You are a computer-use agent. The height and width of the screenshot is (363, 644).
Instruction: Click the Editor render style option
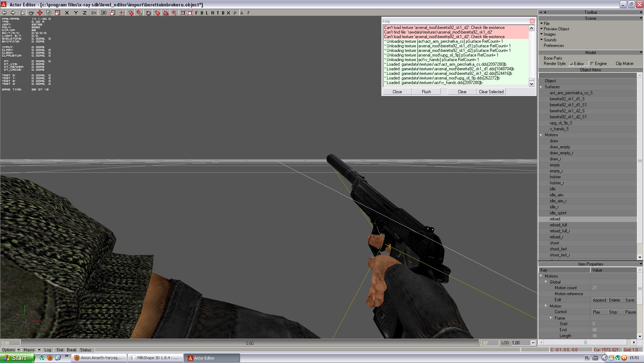click(578, 64)
